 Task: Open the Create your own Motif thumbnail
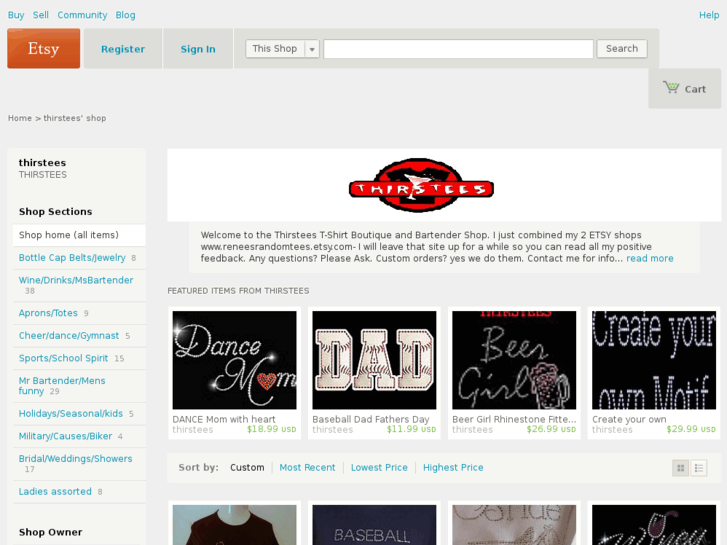point(654,360)
